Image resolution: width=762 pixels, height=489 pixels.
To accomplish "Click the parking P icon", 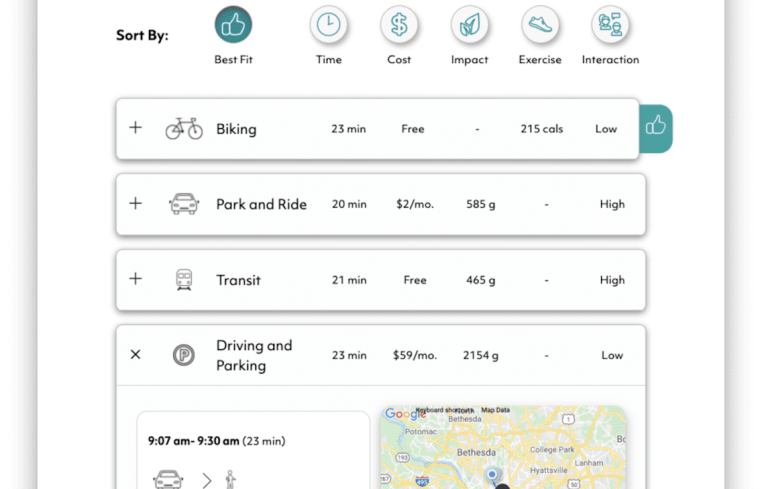I will point(184,355).
